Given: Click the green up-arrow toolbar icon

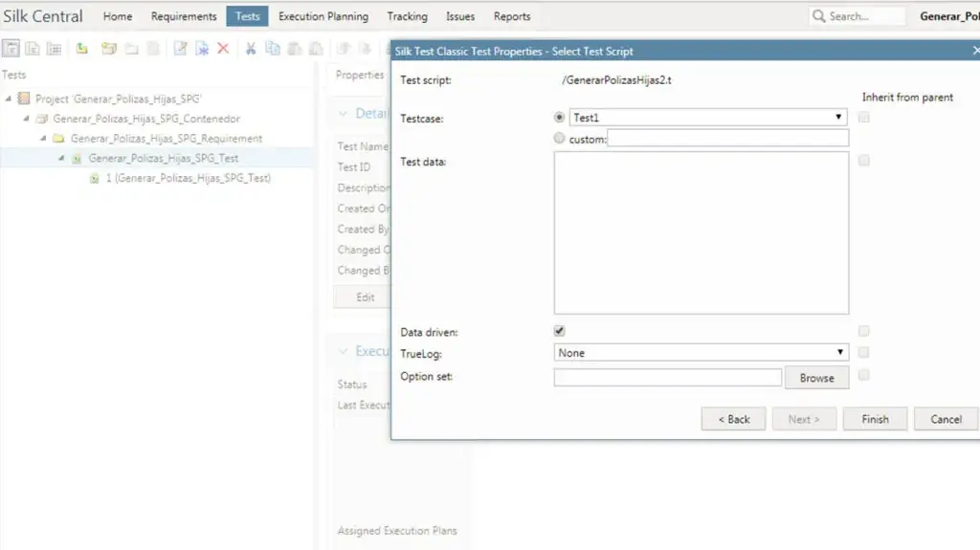Looking at the screenshot, I should 82,48.
